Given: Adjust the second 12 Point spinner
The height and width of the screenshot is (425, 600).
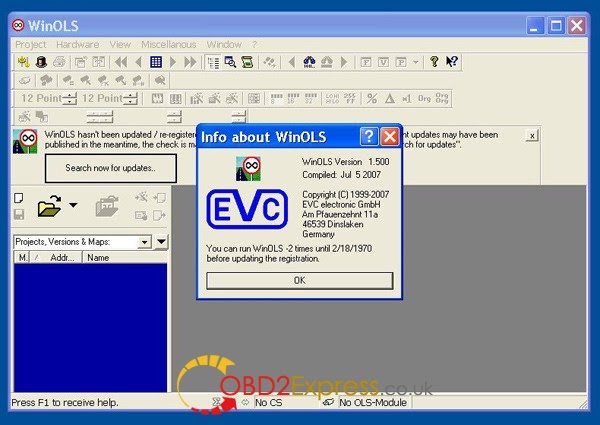Looking at the screenshot, I should [x=130, y=99].
